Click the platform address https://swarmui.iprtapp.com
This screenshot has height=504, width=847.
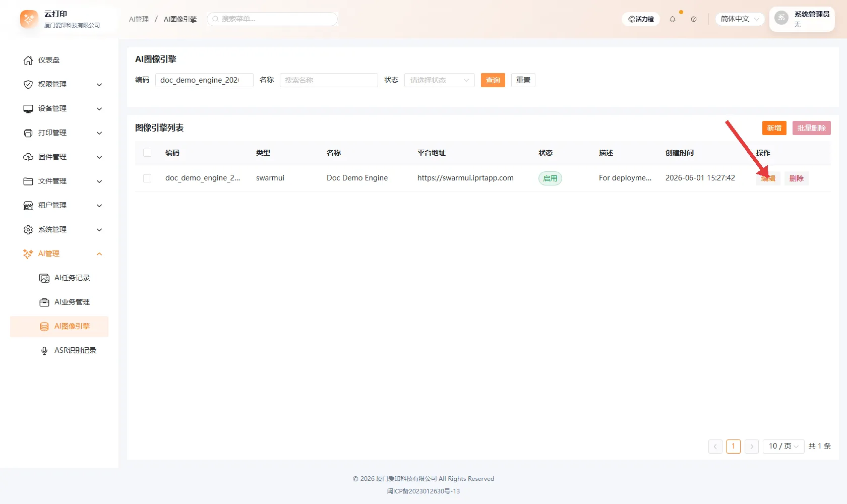(x=465, y=178)
